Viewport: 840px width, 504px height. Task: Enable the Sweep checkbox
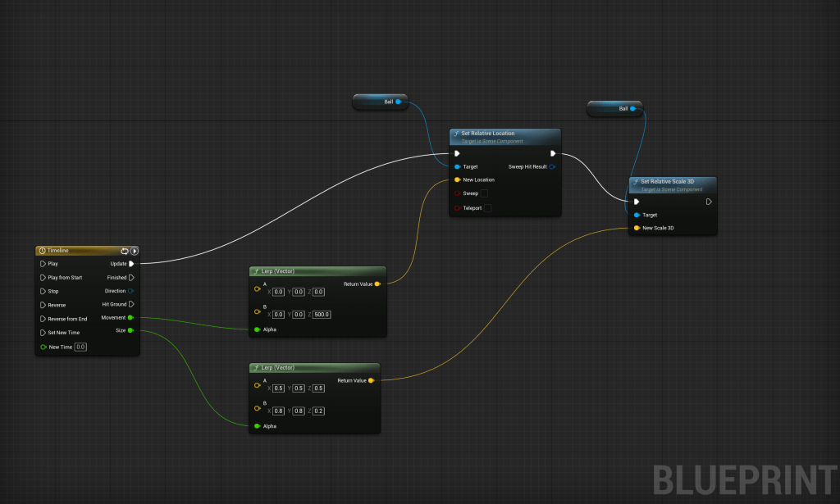[x=484, y=193]
